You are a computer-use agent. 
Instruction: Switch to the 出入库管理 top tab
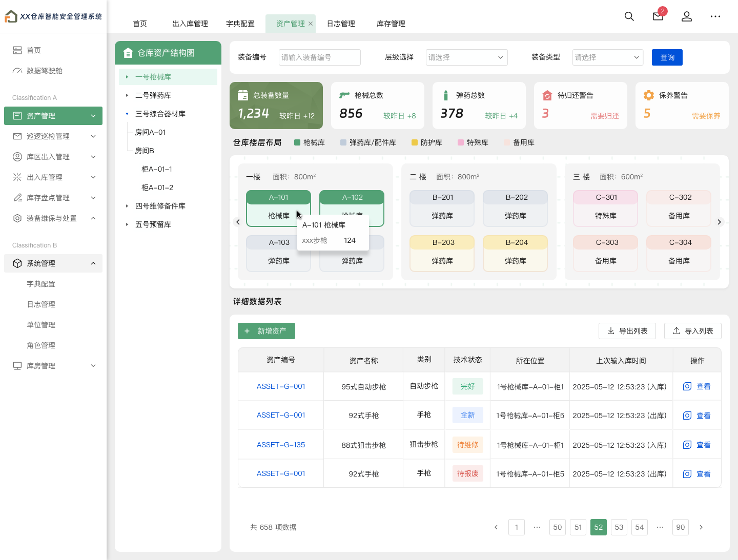(190, 24)
